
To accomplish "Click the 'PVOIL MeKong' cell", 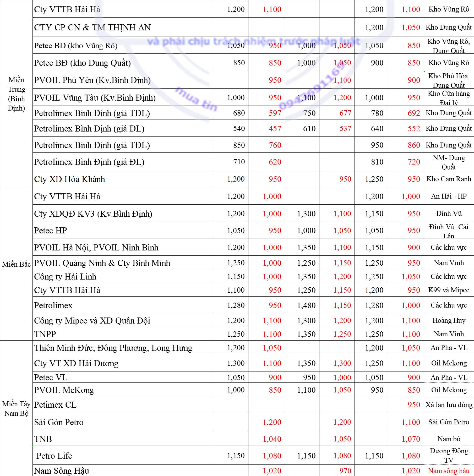I will [123, 390].
